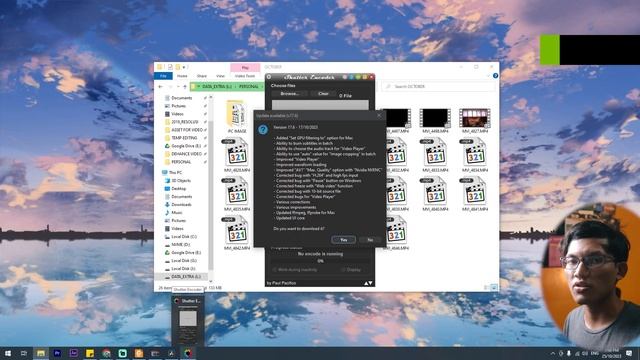This screenshot has height=360, width=640.
Task: Select file MVI_4835.MP4
Action: pos(237,194)
